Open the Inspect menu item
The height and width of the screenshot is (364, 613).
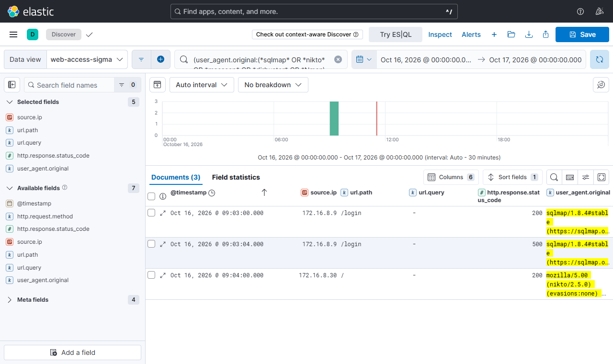pyautogui.click(x=440, y=34)
